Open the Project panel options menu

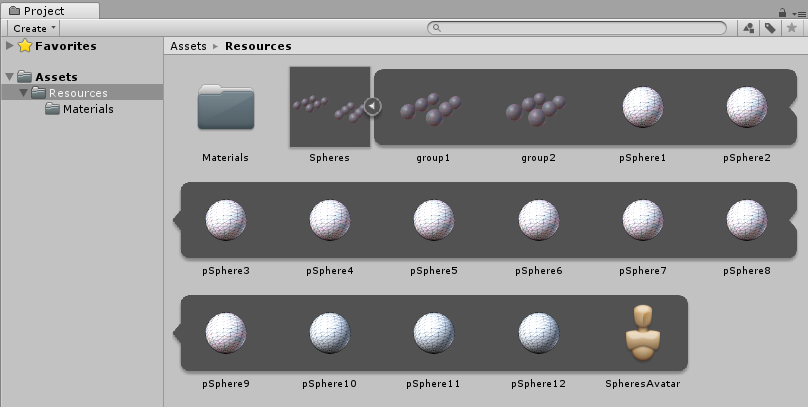pos(798,11)
